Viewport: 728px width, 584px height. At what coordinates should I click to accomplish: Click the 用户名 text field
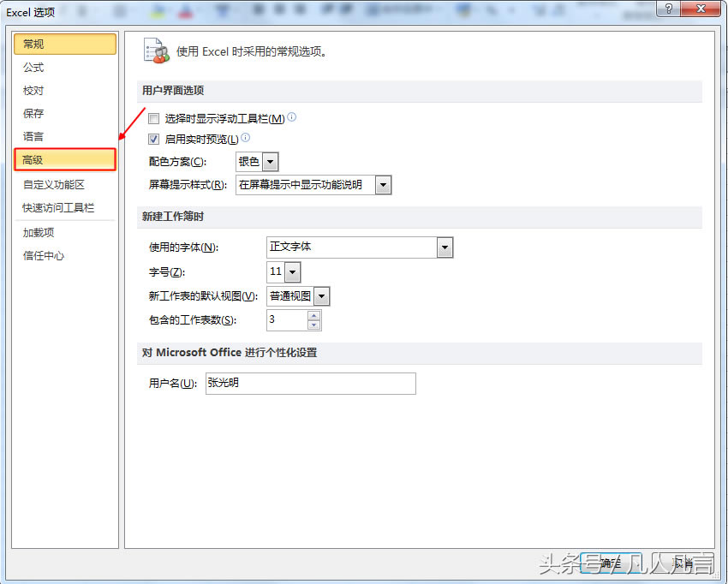coord(311,384)
